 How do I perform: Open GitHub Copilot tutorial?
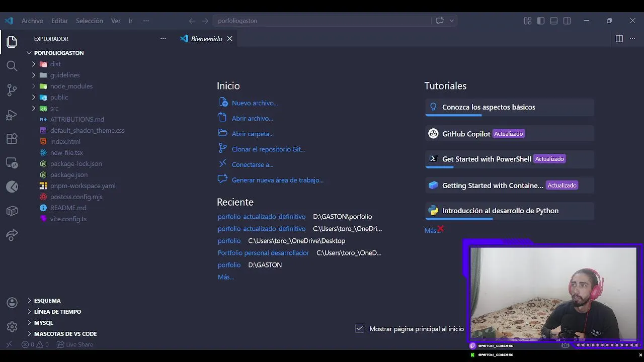pos(510,134)
